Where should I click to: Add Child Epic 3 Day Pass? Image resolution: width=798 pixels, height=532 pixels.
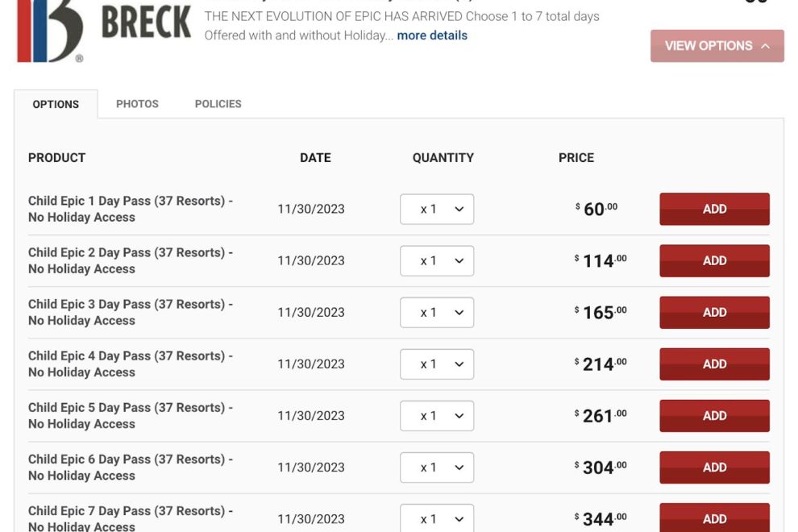pyautogui.click(x=714, y=313)
